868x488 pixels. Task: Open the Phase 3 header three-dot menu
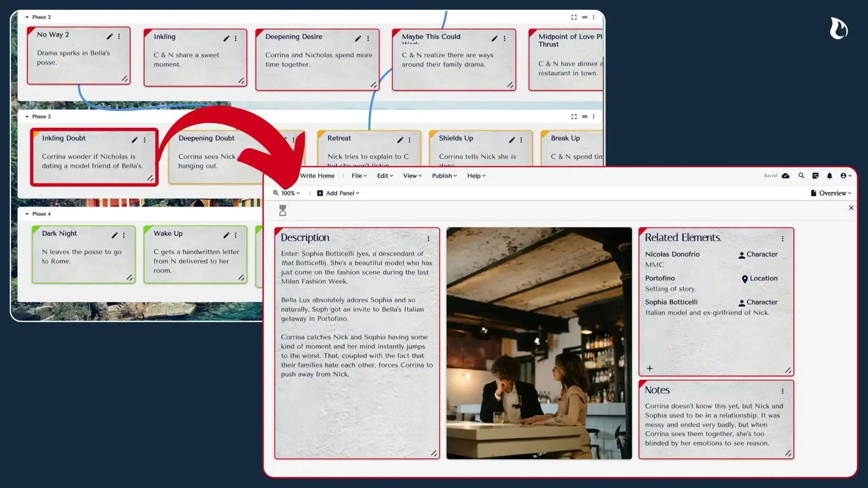[x=593, y=117]
